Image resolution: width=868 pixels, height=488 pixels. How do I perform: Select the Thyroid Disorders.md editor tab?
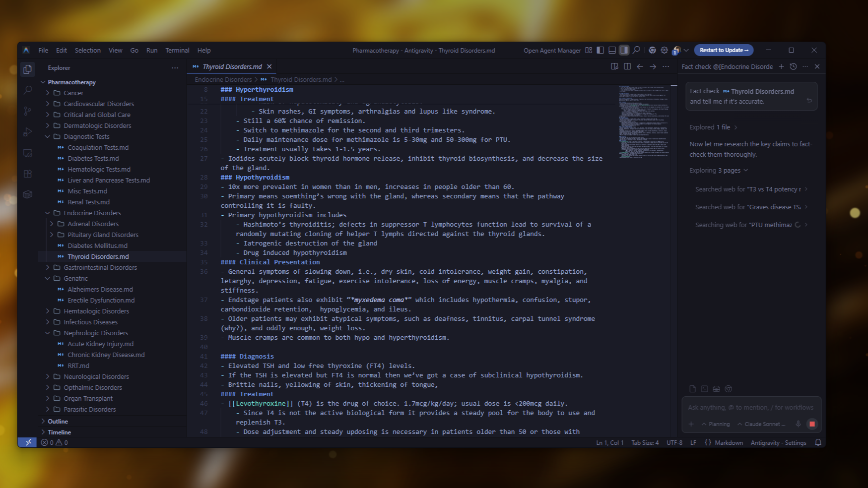click(x=232, y=66)
